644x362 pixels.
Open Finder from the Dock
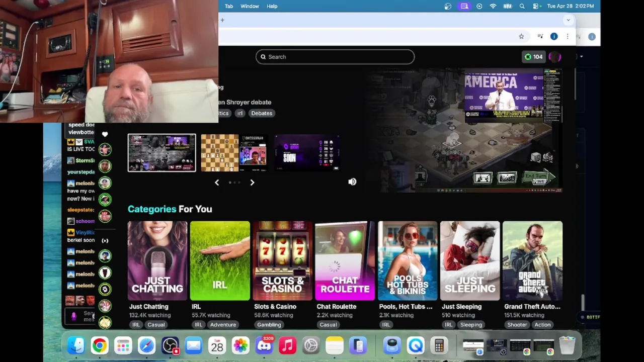click(x=76, y=345)
